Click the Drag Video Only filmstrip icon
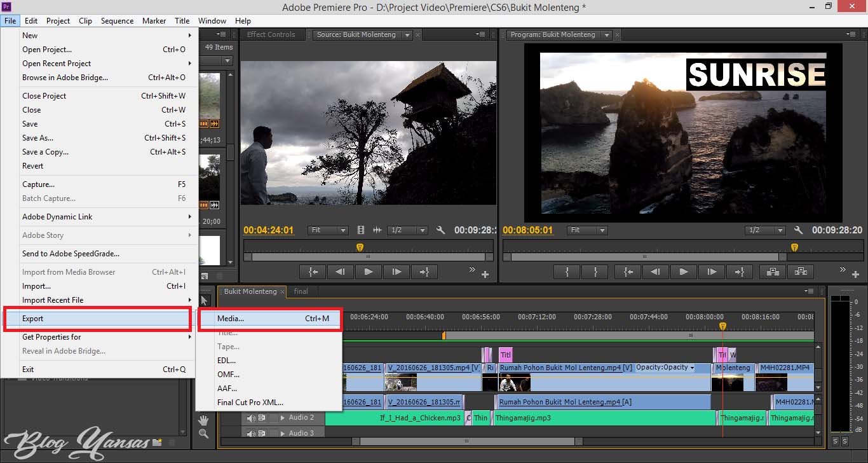Image resolution: width=868 pixels, height=463 pixels. click(x=361, y=230)
